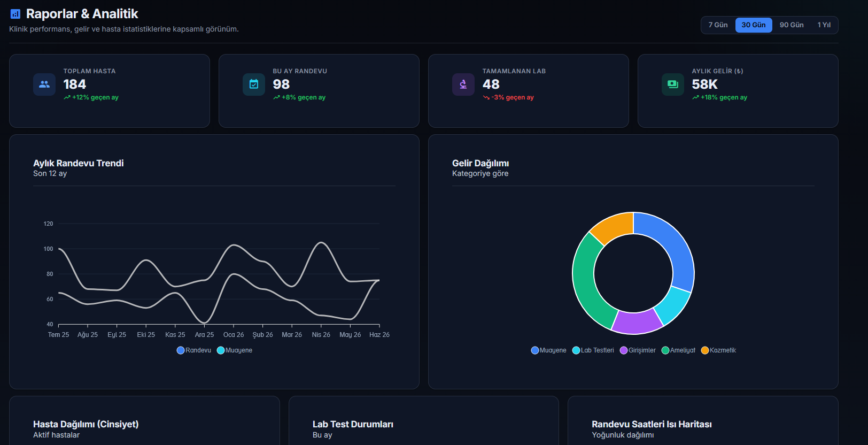Open the Hasta Dağılımı (Cinsiyet) card
868x445 pixels.
click(144, 421)
